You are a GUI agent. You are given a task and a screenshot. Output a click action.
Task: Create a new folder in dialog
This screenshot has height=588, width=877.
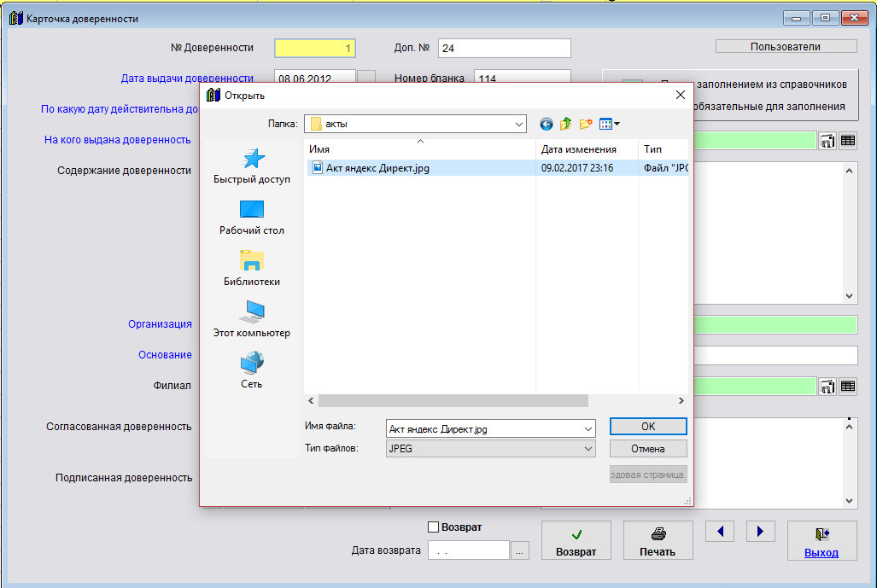pos(586,124)
